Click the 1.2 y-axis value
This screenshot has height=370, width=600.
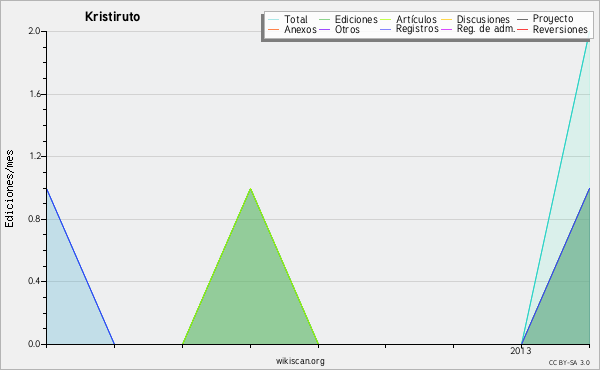coord(34,156)
